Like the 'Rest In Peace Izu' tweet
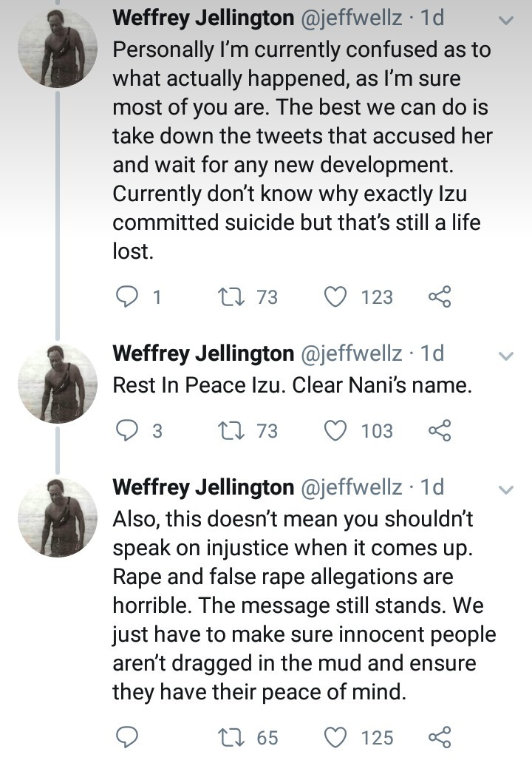This screenshot has height=763, width=532. pos(337,430)
